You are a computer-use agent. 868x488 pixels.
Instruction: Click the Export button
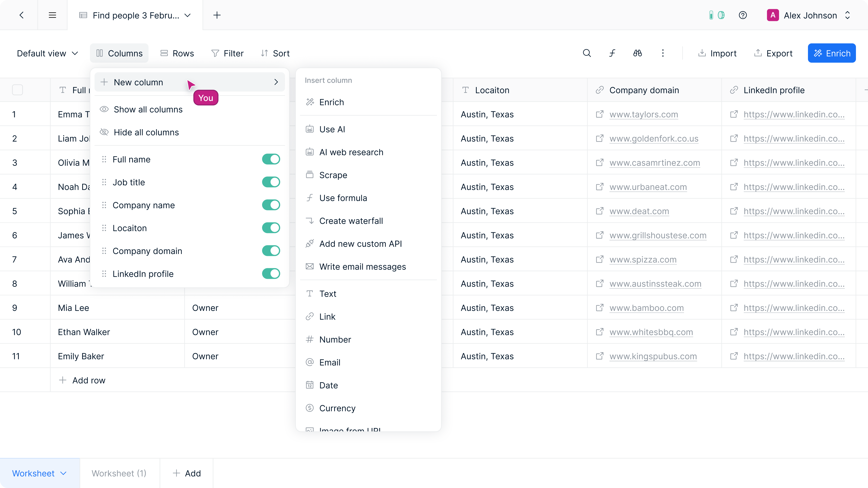click(x=773, y=53)
